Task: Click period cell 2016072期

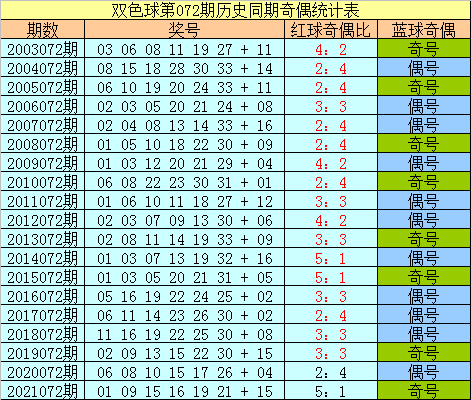Action: pyautogui.click(x=42, y=296)
